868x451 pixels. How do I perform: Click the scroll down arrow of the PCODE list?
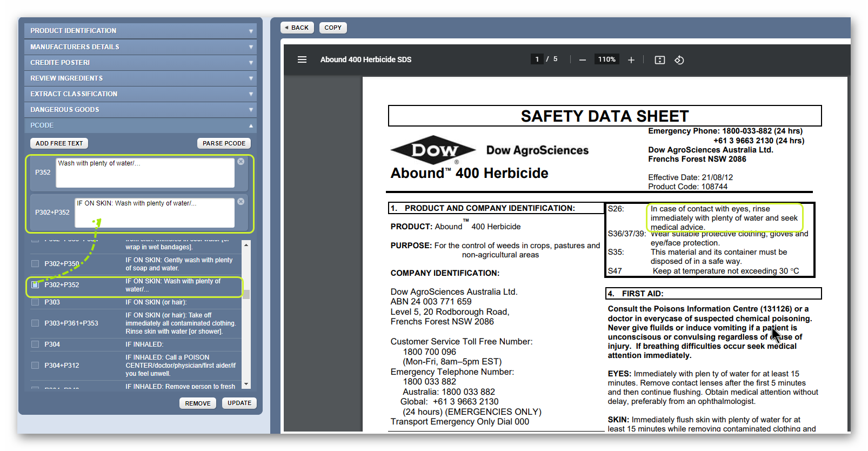pyautogui.click(x=246, y=384)
